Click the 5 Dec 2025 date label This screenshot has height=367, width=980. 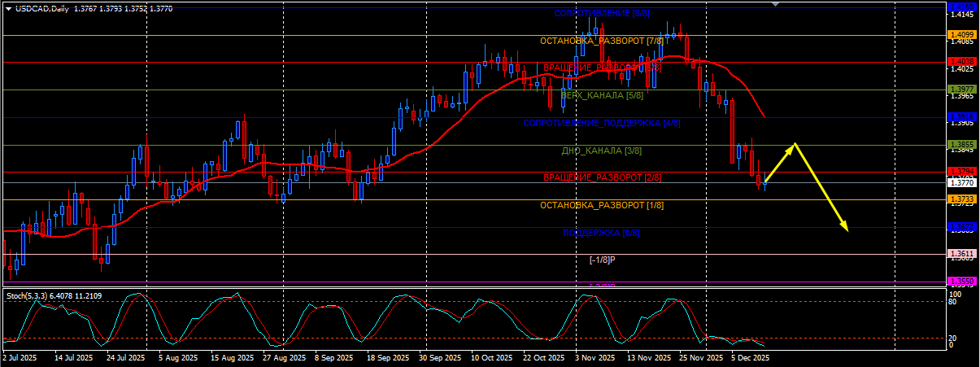751,357
